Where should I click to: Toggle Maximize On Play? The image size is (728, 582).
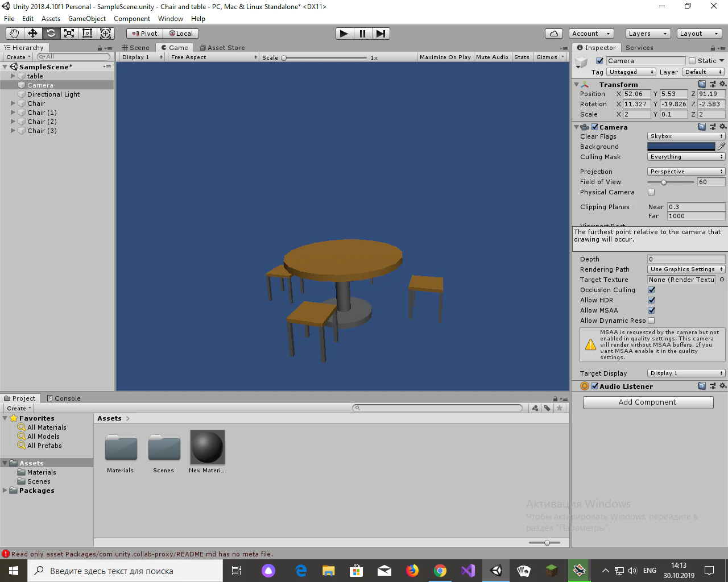click(445, 57)
